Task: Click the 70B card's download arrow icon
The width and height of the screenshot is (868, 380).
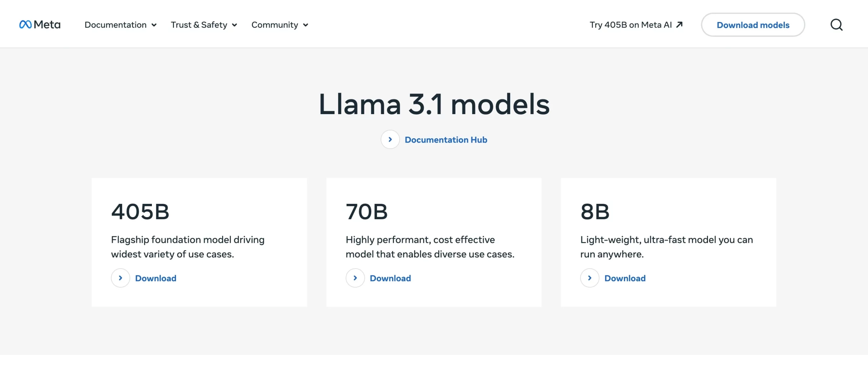Action: (355, 278)
